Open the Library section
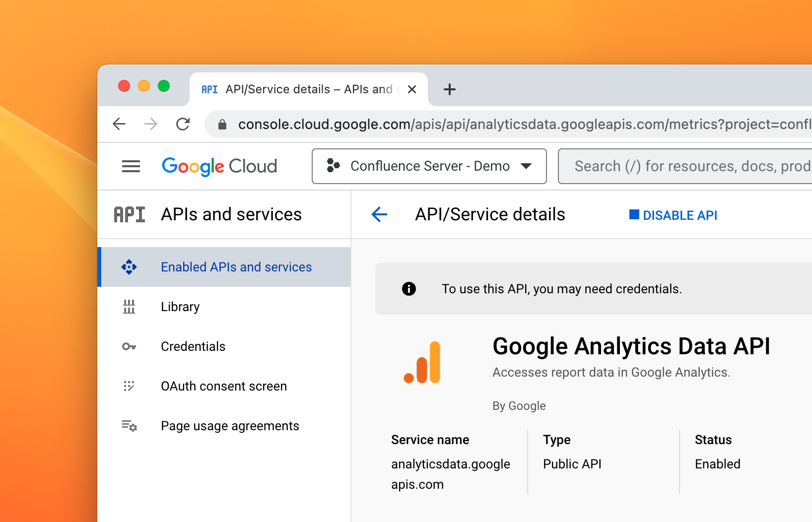This screenshot has height=522, width=812. [x=180, y=307]
